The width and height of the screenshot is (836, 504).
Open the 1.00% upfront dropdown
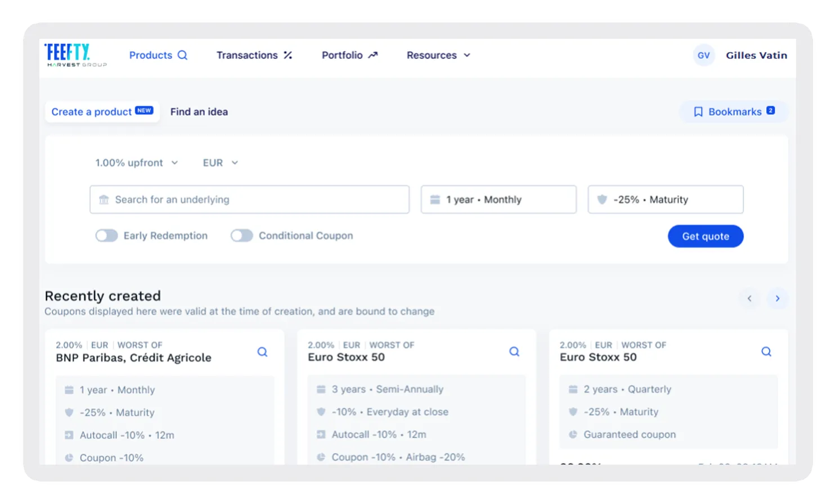137,163
